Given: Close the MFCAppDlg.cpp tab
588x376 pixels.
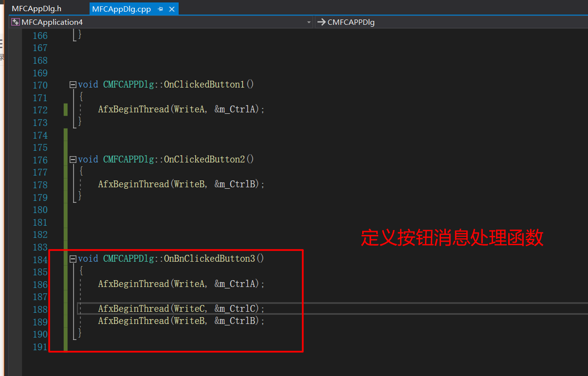Looking at the screenshot, I should pos(171,9).
